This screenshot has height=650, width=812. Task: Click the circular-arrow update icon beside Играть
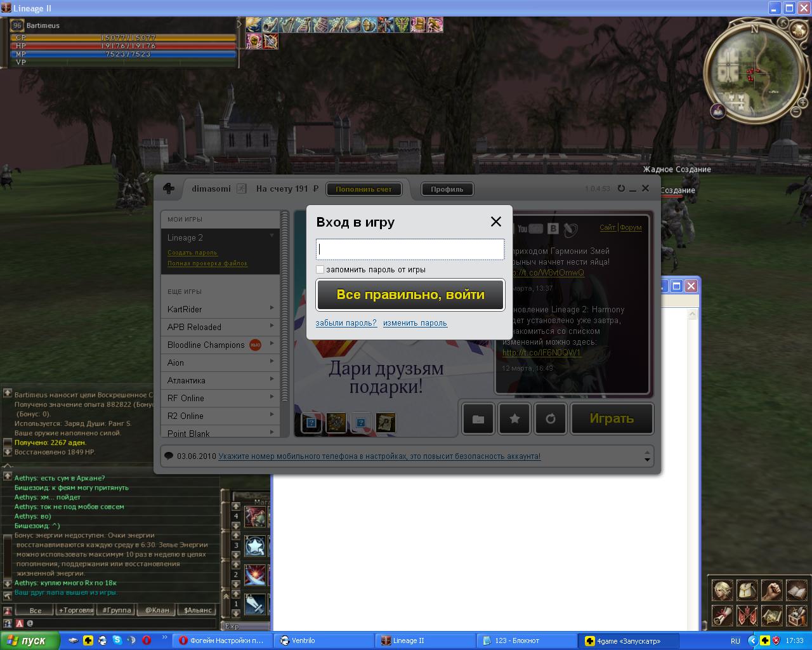pos(551,419)
